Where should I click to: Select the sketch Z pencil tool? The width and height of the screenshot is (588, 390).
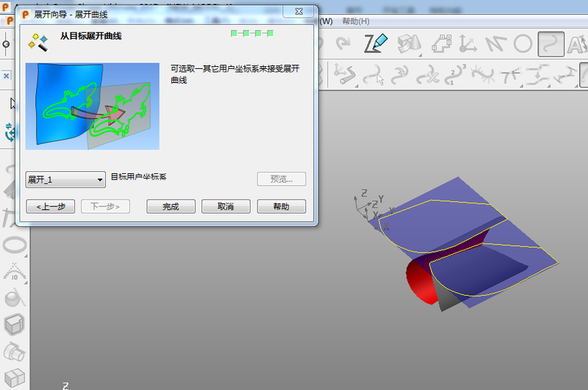(376, 43)
